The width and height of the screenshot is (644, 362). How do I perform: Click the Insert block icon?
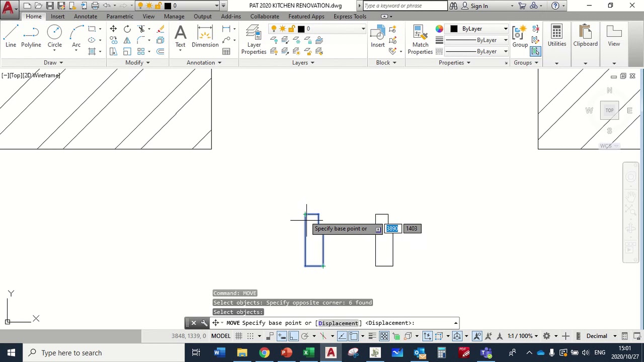coord(378,36)
